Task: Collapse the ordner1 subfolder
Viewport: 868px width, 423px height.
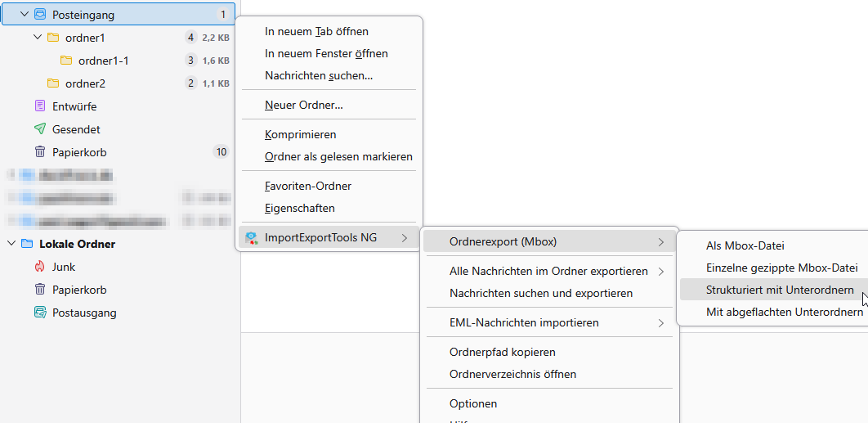Action: (37, 38)
